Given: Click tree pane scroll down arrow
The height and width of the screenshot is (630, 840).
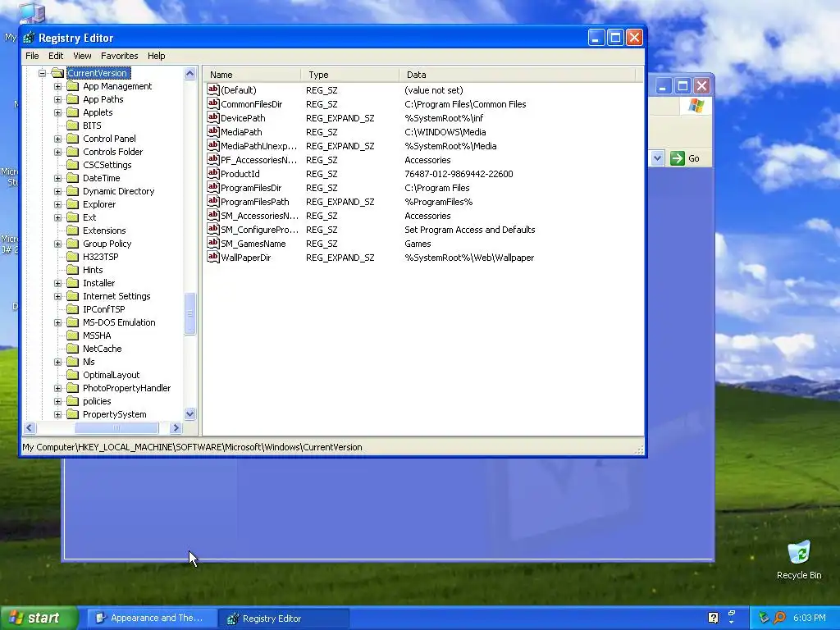Looking at the screenshot, I should point(189,413).
